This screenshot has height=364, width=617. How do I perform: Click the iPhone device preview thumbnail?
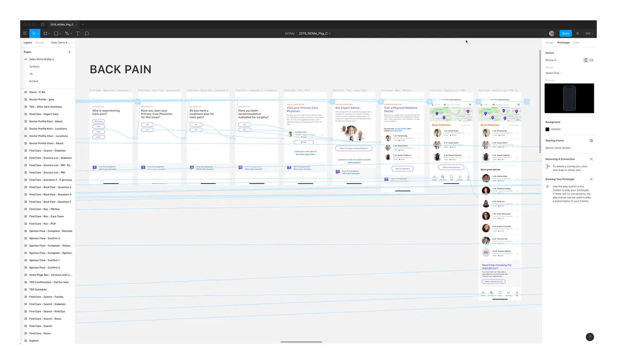569,98
